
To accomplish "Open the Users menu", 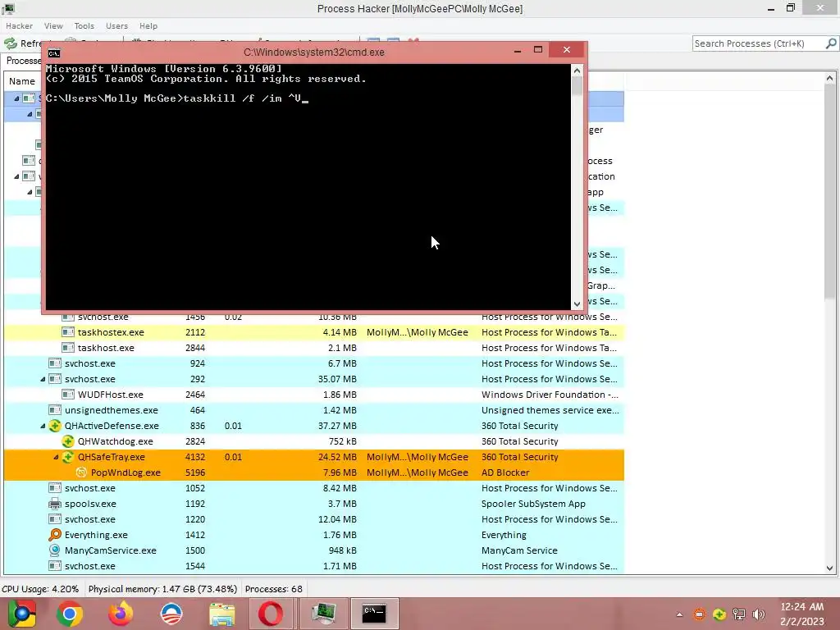I will (116, 25).
